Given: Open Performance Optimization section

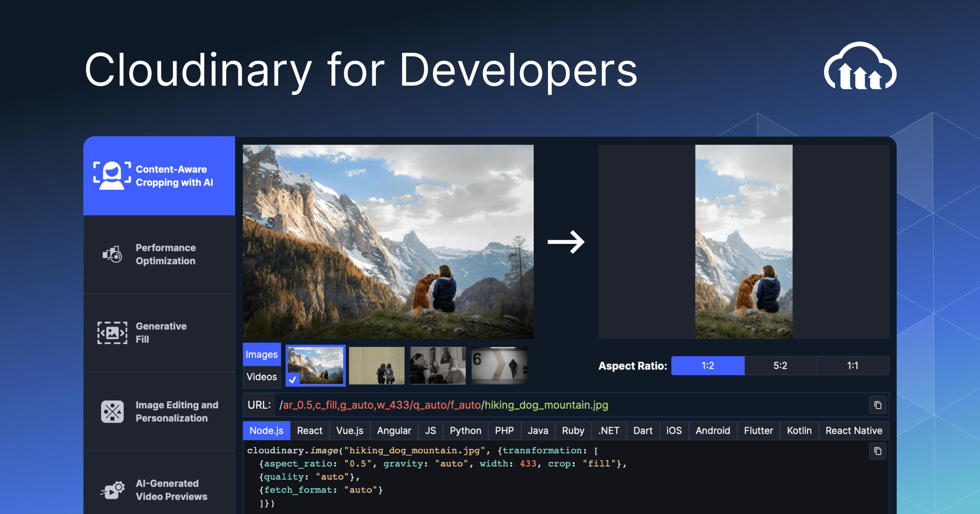Looking at the screenshot, I should (159, 255).
